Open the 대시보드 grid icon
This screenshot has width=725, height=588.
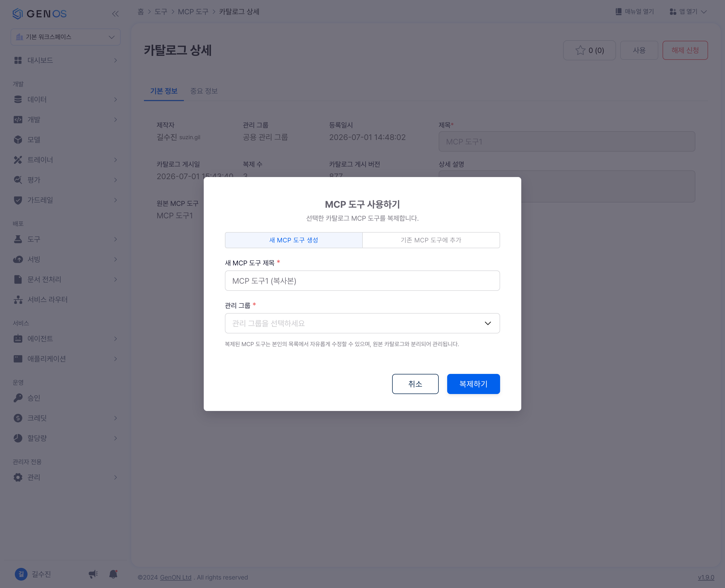tap(18, 60)
